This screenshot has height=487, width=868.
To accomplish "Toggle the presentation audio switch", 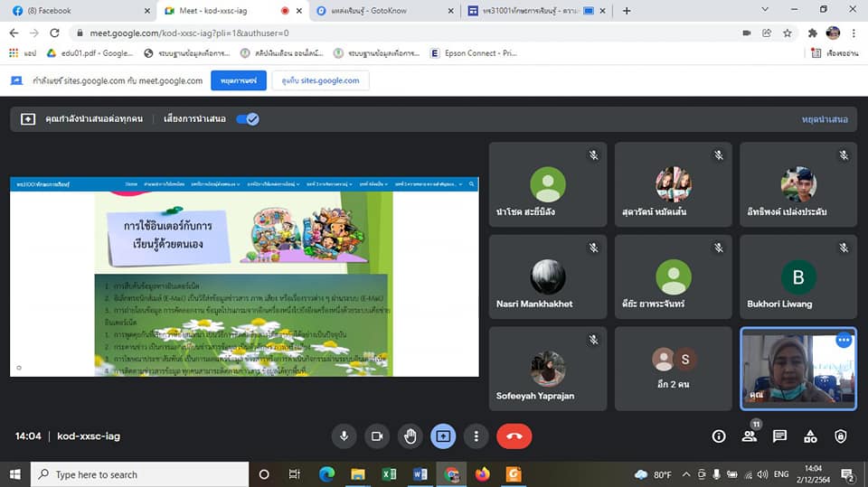I will pos(248,119).
